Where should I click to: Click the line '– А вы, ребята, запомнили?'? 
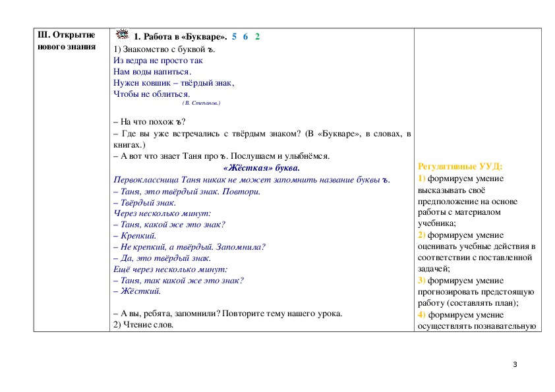tap(227, 314)
